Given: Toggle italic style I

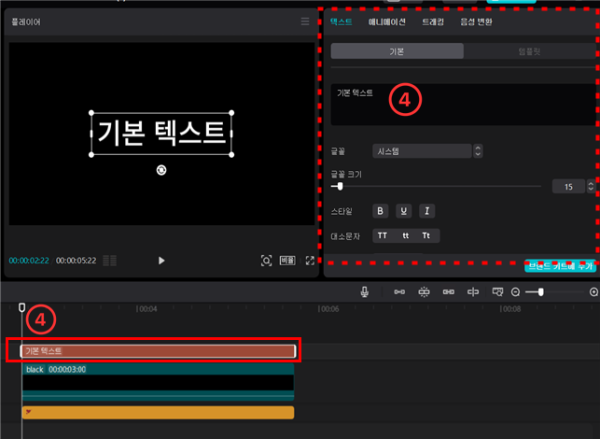Looking at the screenshot, I should tap(426, 210).
